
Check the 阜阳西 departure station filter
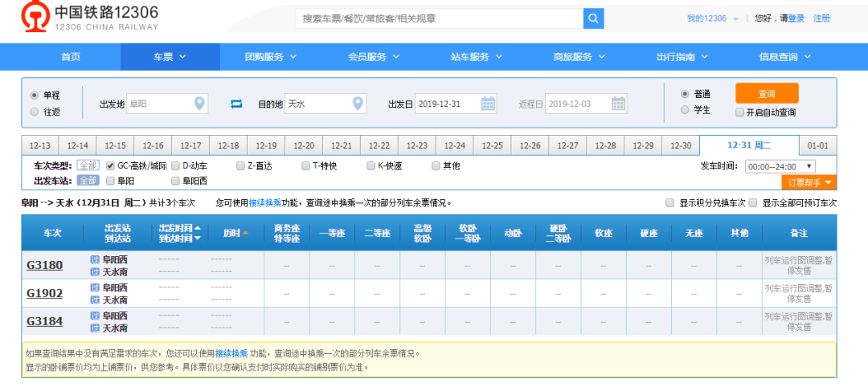click(x=175, y=181)
